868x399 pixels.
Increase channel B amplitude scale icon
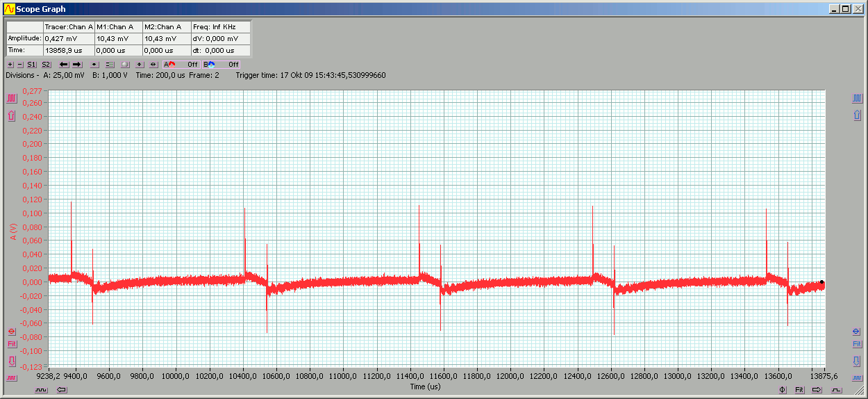[x=857, y=99]
